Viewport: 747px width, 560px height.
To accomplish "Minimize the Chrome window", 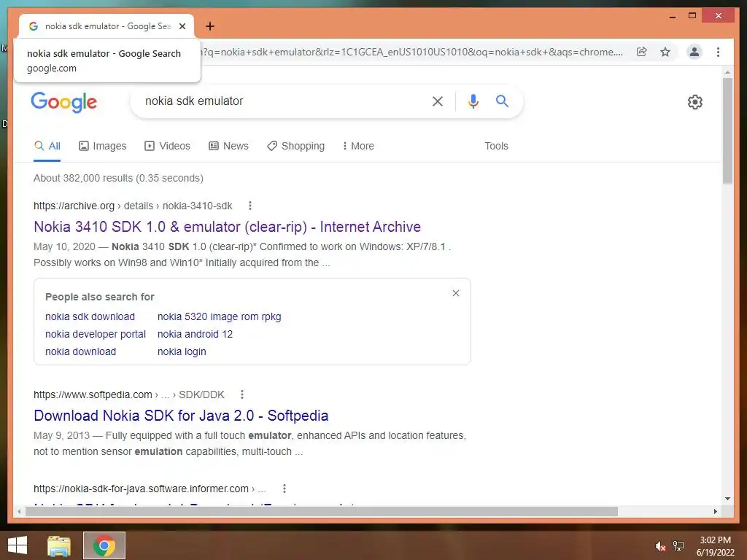I will click(672, 16).
